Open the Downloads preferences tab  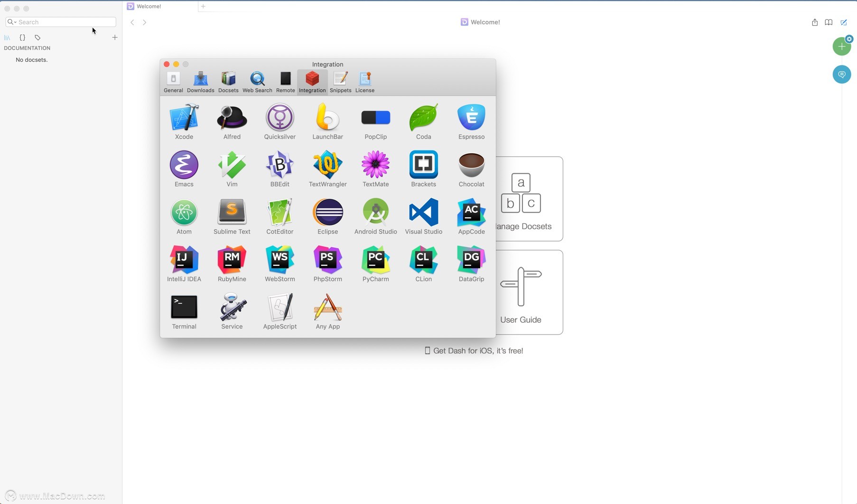coord(201,82)
